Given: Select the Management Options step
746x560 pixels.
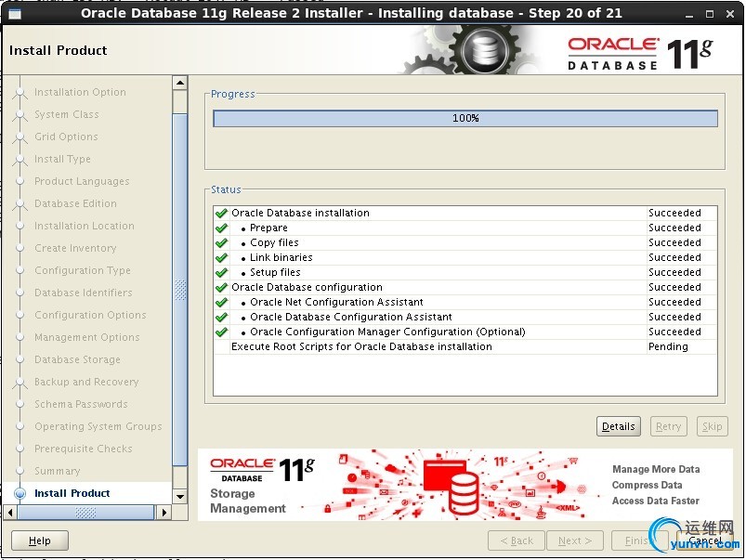Looking at the screenshot, I should click(87, 337).
